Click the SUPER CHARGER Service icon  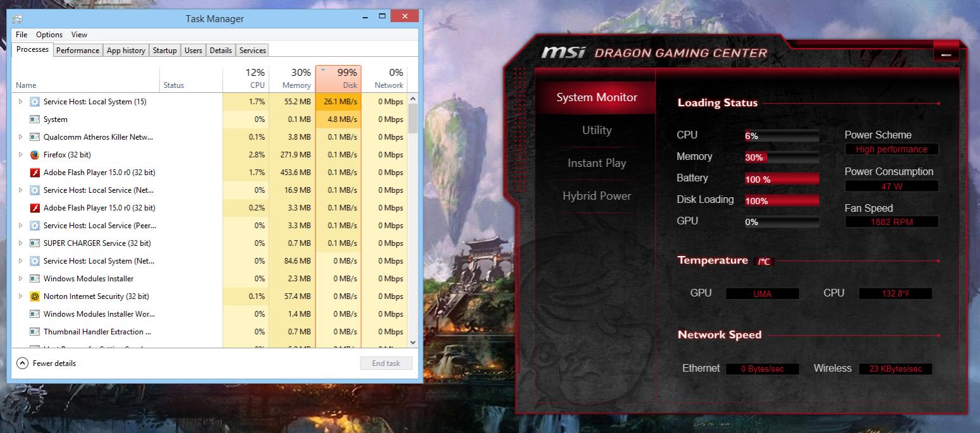35,243
